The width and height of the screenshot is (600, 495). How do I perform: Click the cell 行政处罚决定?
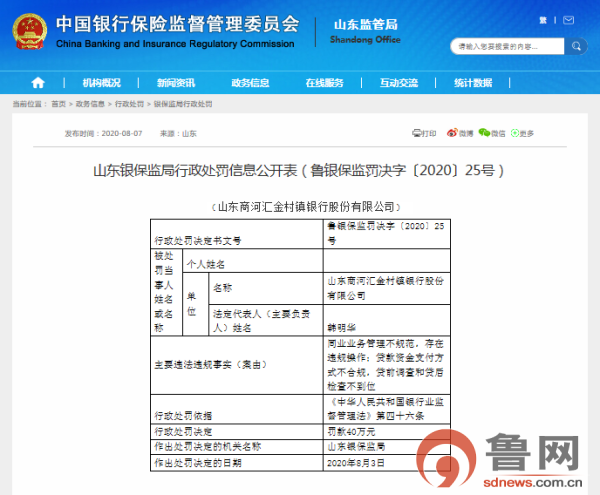pos(237,431)
